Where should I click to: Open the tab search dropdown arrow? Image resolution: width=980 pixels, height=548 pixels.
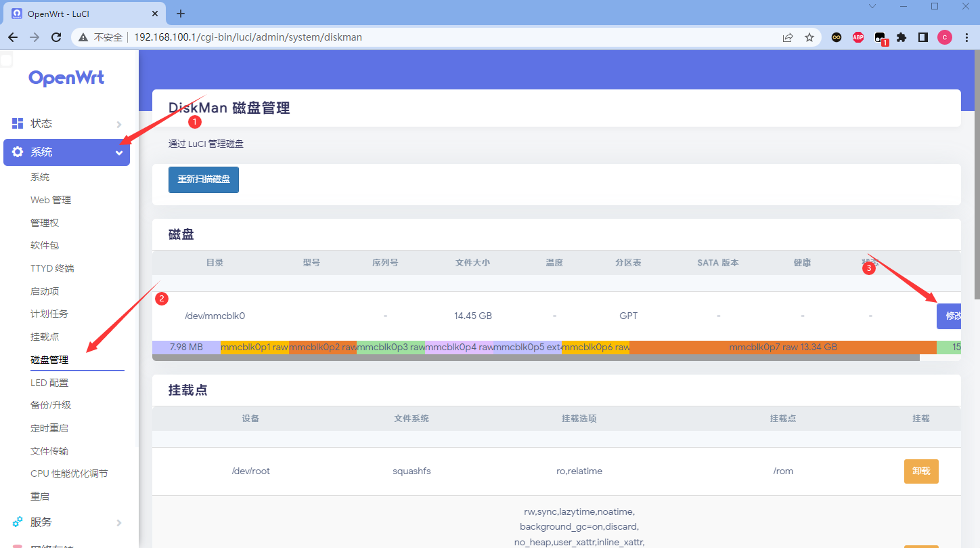872,6
